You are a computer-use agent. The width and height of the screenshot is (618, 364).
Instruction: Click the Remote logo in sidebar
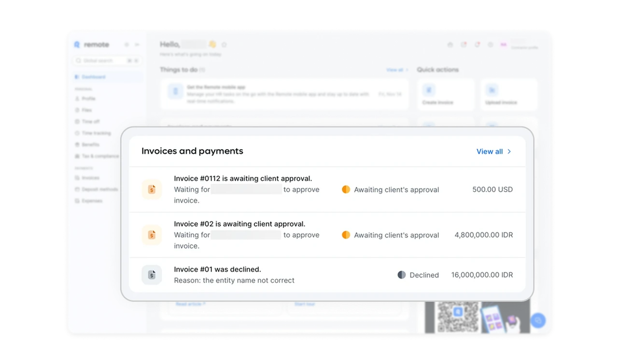[x=92, y=44]
